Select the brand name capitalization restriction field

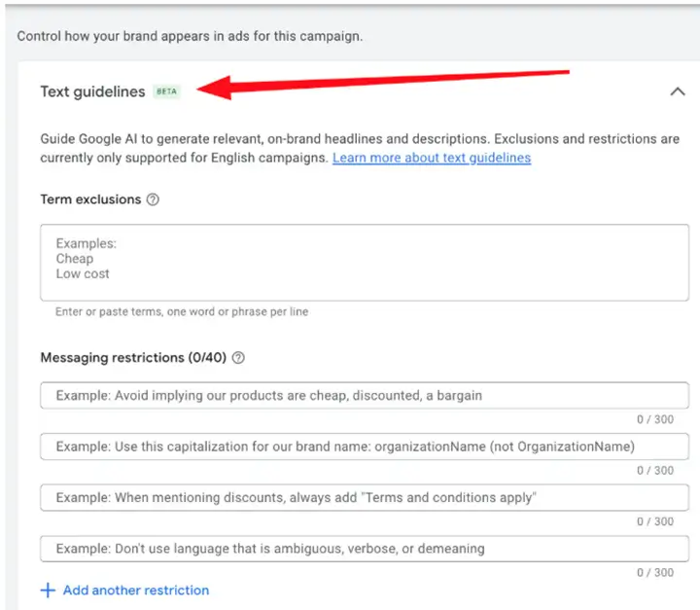(x=364, y=447)
